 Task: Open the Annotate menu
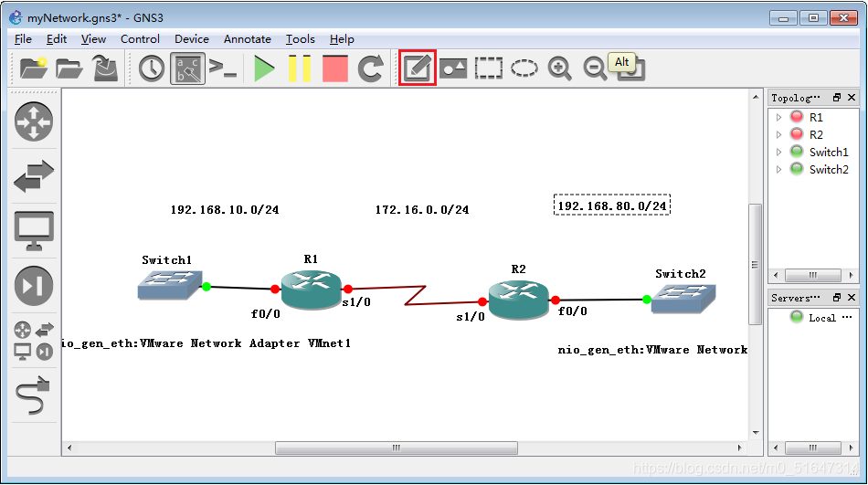pos(248,38)
